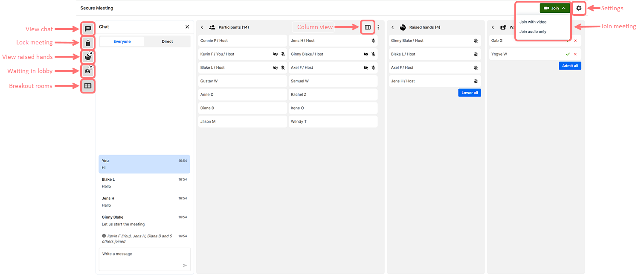Choose Join audio only option
The height and width of the screenshot is (278, 644).
click(533, 32)
